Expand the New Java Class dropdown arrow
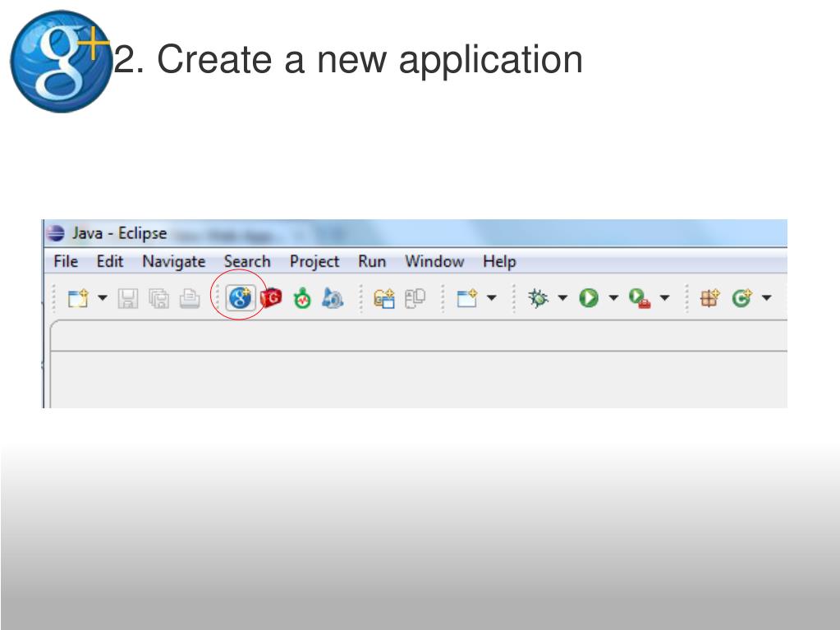This screenshot has height=630, width=840. click(x=767, y=297)
